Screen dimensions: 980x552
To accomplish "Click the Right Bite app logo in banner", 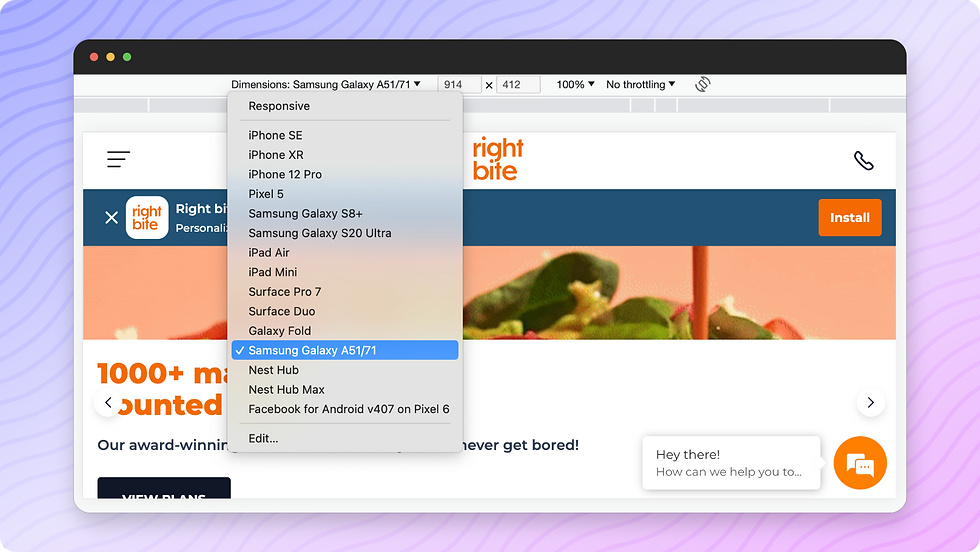I will tap(147, 218).
